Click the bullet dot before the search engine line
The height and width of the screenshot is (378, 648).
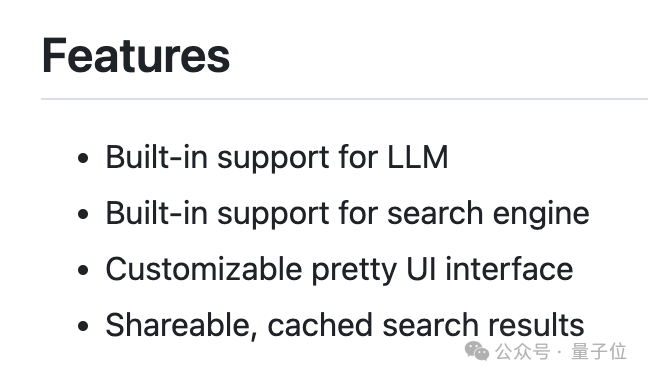(83, 214)
